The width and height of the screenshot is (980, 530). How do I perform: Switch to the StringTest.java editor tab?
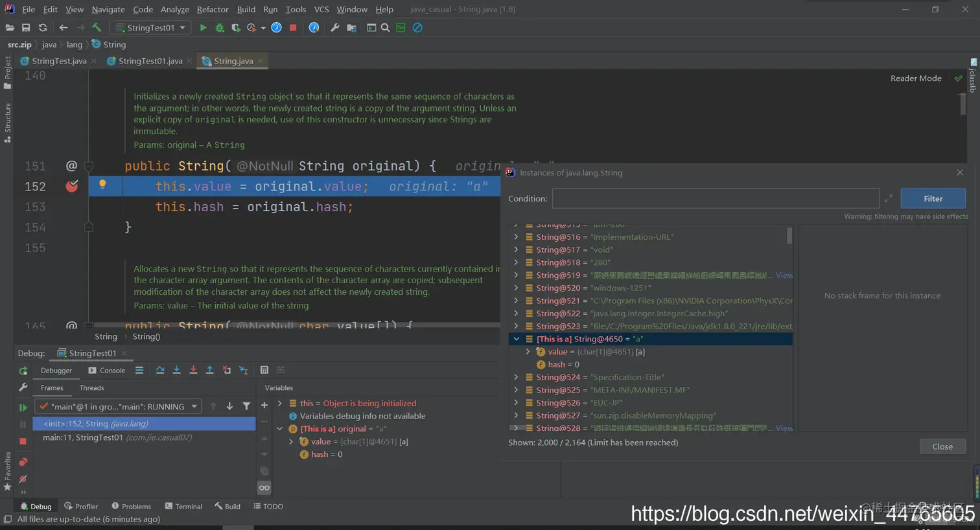click(59, 61)
